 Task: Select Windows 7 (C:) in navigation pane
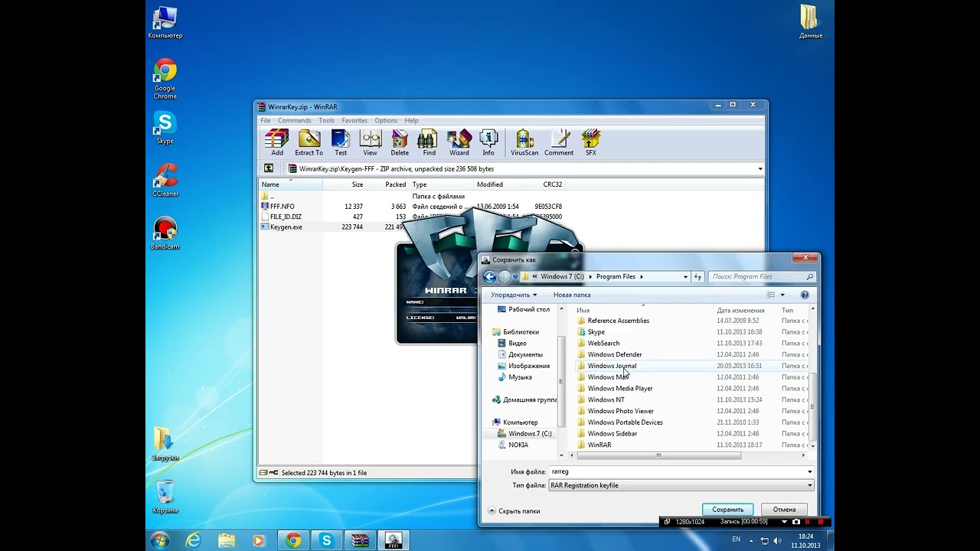[529, 433]
